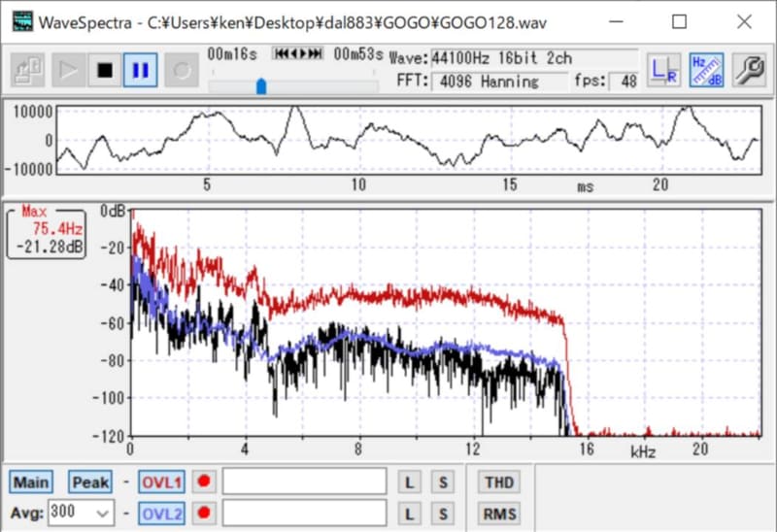
Task: Click the OVL1 text input field
Action: tap(305, 482)
